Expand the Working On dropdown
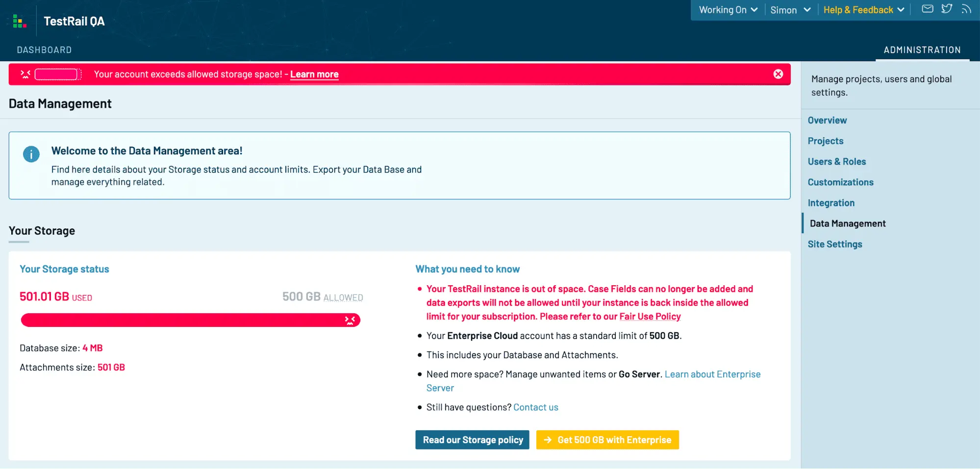The width and height of the screenshot is (980, 469). (728, 10)
